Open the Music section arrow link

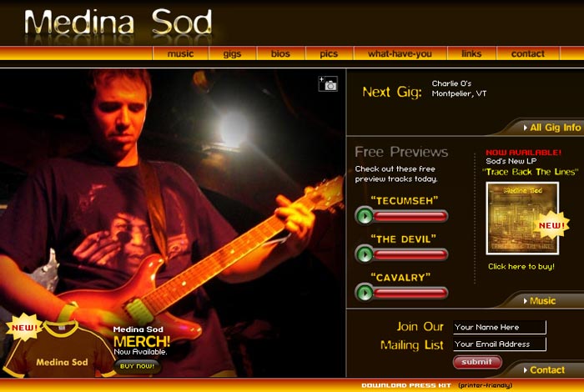point(539,301)
